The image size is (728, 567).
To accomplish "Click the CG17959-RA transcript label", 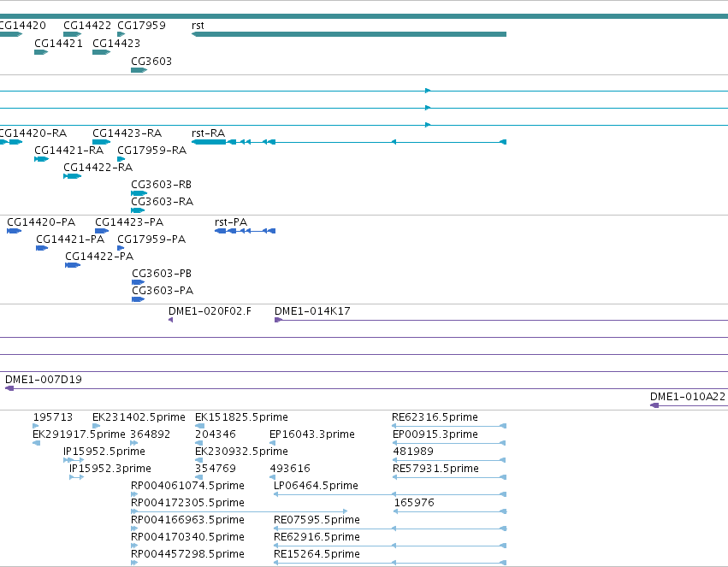I will (x=151, y=151).
